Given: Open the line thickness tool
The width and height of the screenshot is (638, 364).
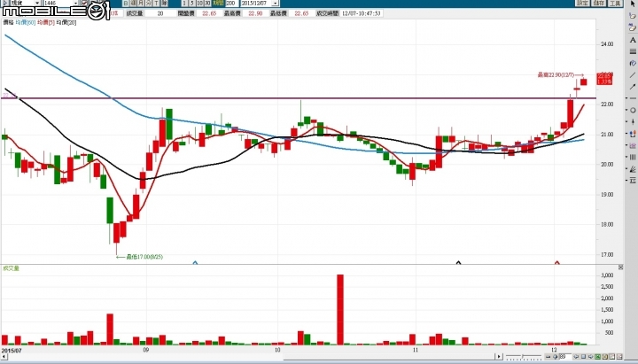Looking at the screenshot, I should [633, 51].
